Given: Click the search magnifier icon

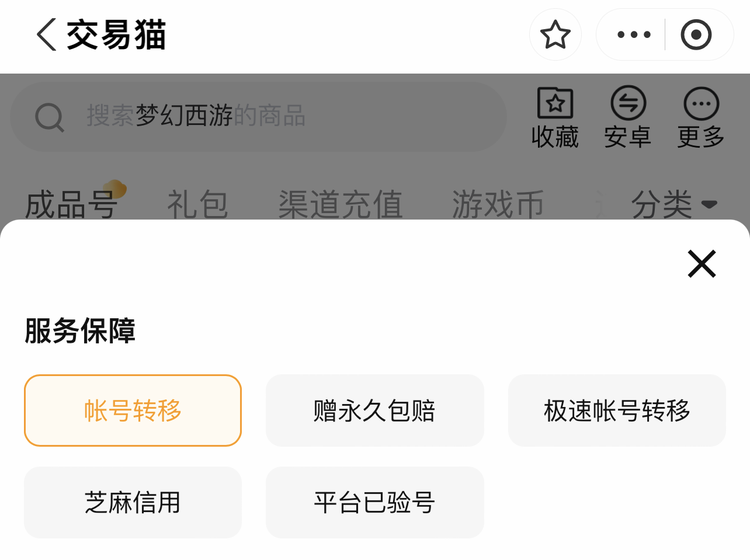Looking at the screenshot, I should [x=49, y=117].
